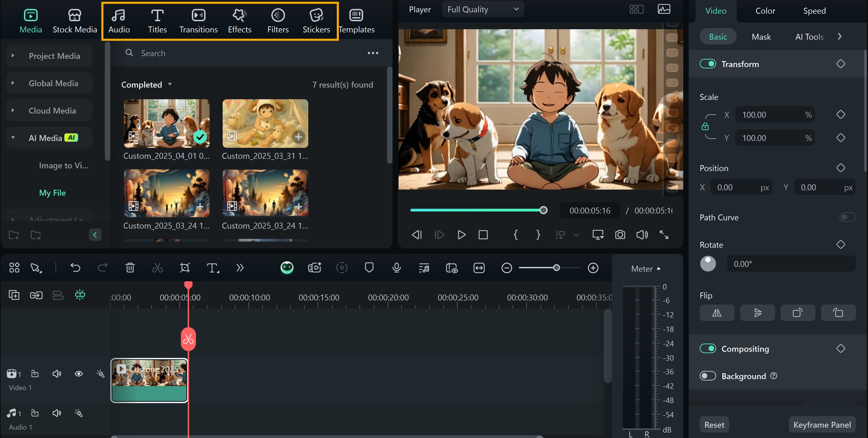Expand the Project Media folder

tap(13, 56)
